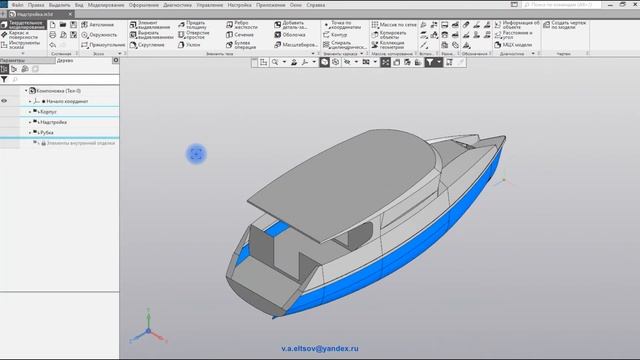Open the filter dropdown in view toolbar
Viewport: 640px width, 360px height.
(x=439, y=62)
